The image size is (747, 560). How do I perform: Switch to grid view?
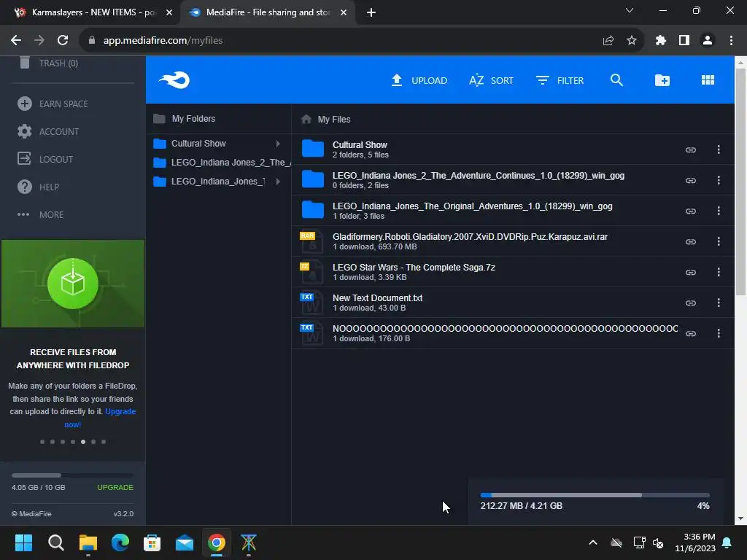[708, 80]
